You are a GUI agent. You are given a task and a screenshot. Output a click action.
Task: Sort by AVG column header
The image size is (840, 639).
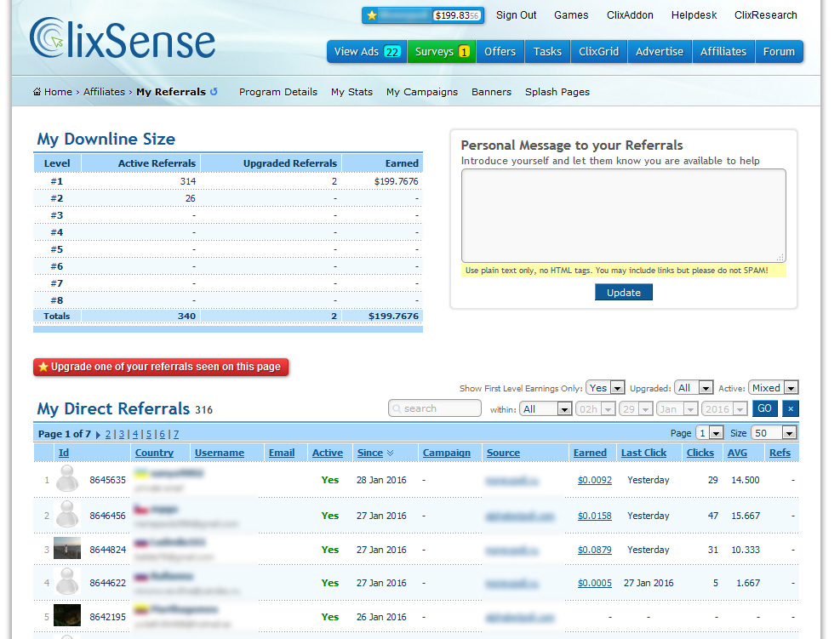(x=737, y=454)
